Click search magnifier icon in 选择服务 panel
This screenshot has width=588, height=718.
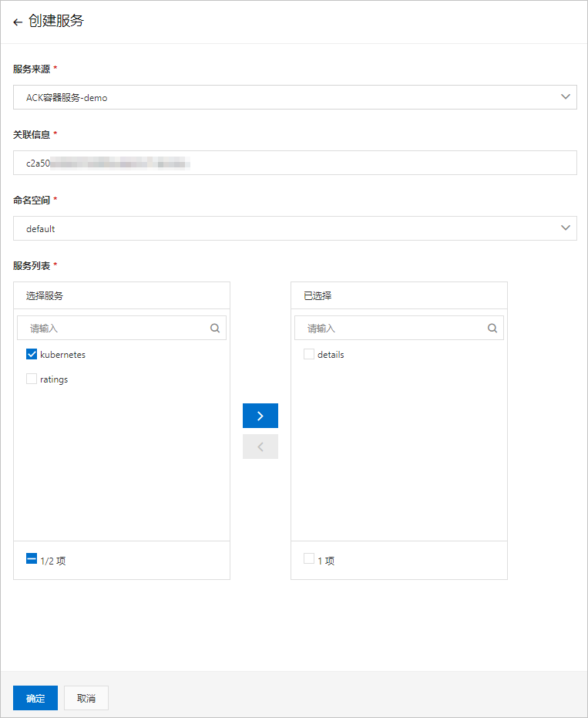pyautogui.click(x=215, y=328)
